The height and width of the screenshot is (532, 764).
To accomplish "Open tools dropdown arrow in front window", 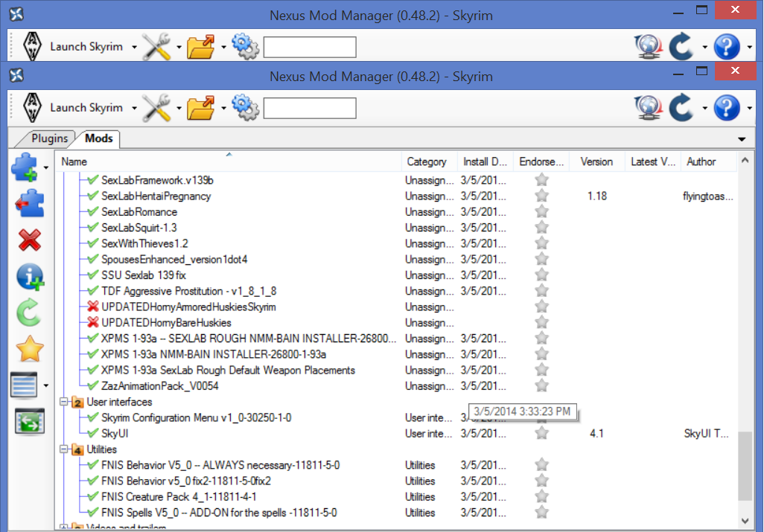I will tap(179, 108).
